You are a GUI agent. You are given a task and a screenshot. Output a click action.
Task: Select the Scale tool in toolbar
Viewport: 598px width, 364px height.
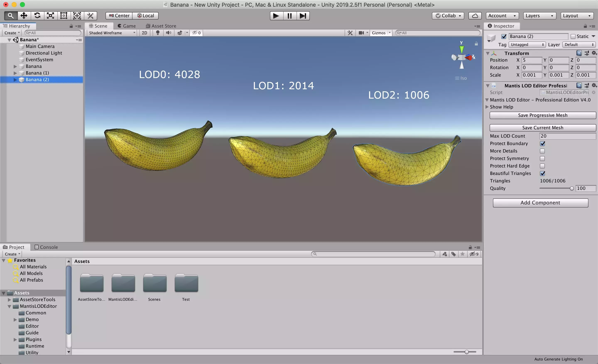click(50, 16)
